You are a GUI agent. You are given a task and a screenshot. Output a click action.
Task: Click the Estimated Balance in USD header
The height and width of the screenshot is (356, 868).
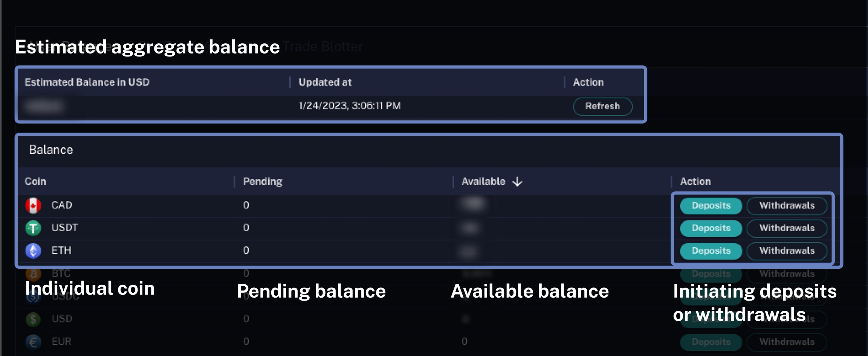87,82
